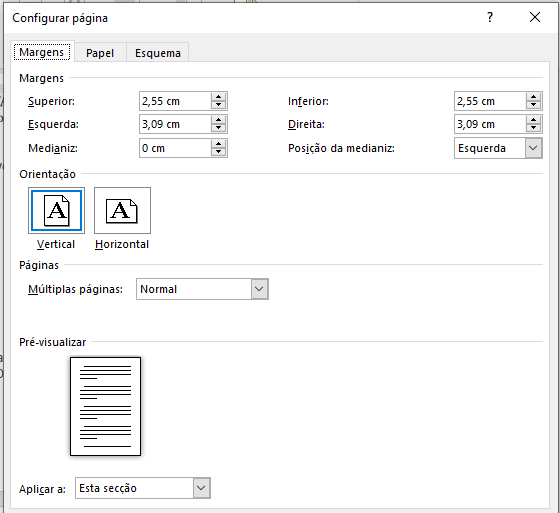
Task: Increase the Esquerda margin with up arrow
Action: 218,120
